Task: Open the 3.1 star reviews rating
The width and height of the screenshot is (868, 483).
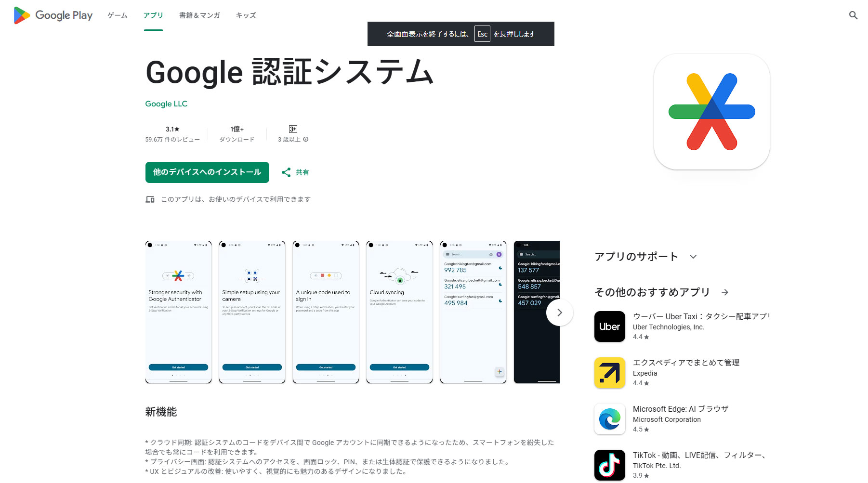Action: tap(172, 129)
